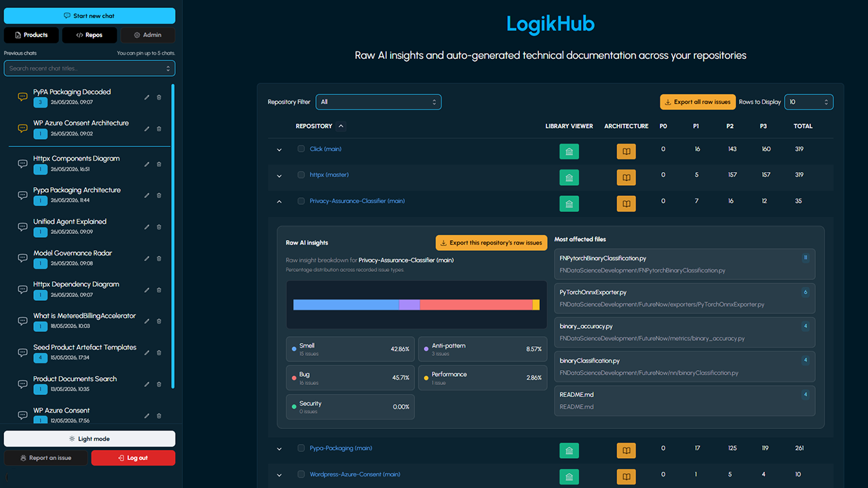868x488 pixels.
Task: Open the FNPytorchBinaryClassification.py affected file
Action: point(685,264)
